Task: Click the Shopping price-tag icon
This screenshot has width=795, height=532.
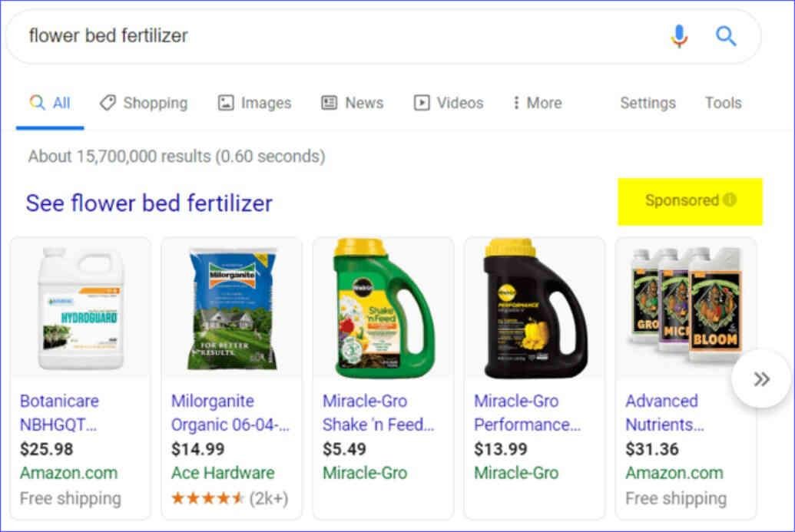Action: [x=110, y=102]
